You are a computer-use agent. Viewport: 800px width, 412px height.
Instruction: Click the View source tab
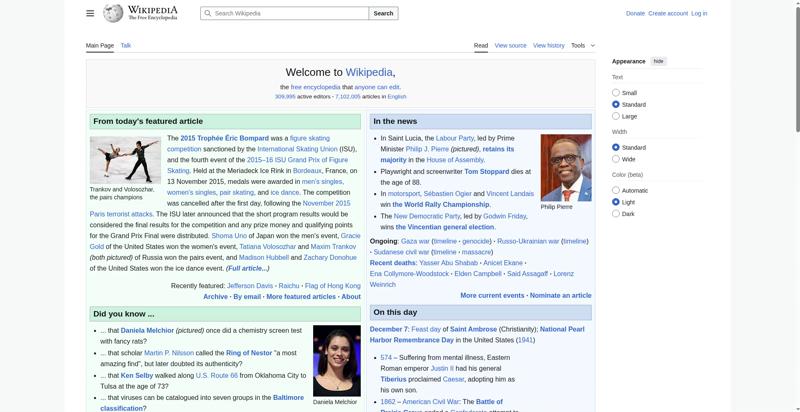coord(510,45)
